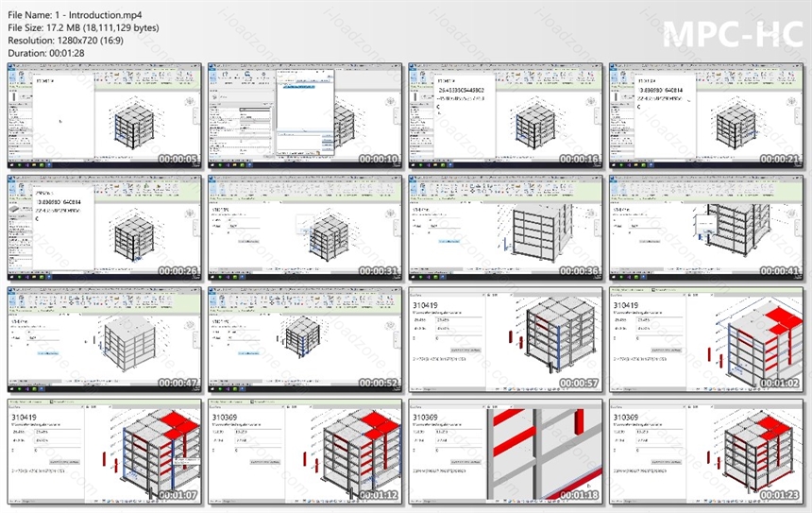Open the thumbnail stamped 00:00:05
812x513 pixels.
(104, 115)
